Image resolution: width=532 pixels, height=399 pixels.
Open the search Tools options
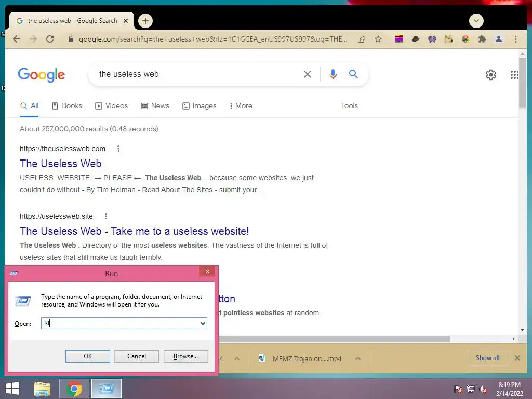click(x=350, y=106)
